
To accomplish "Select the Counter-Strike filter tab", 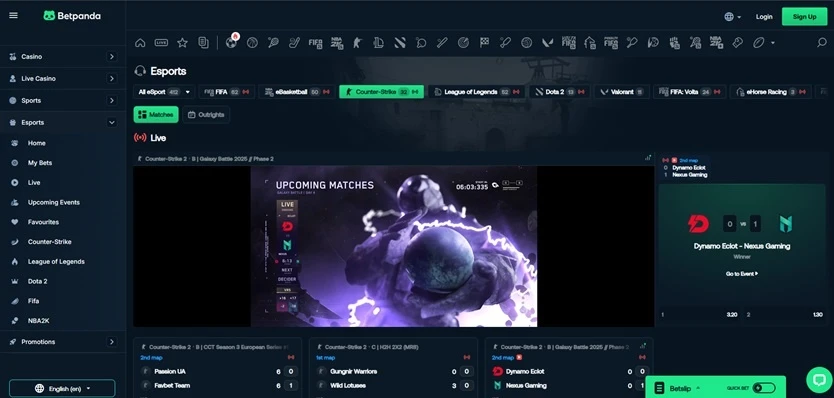I will coord(381,92).
